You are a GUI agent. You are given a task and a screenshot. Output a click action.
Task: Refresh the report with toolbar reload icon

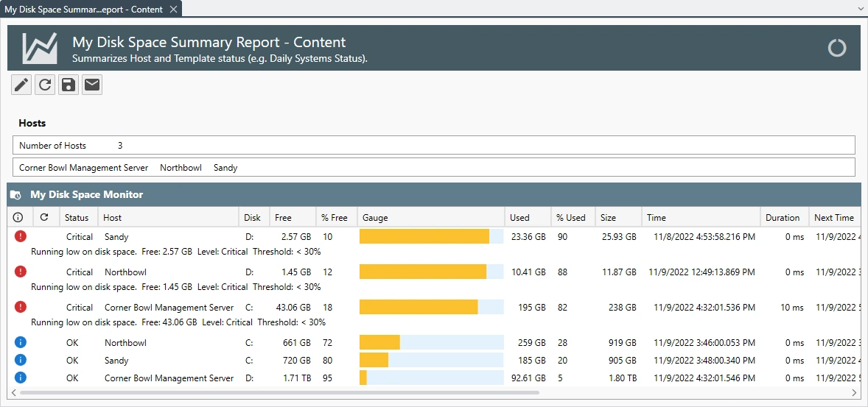(45, 85)
